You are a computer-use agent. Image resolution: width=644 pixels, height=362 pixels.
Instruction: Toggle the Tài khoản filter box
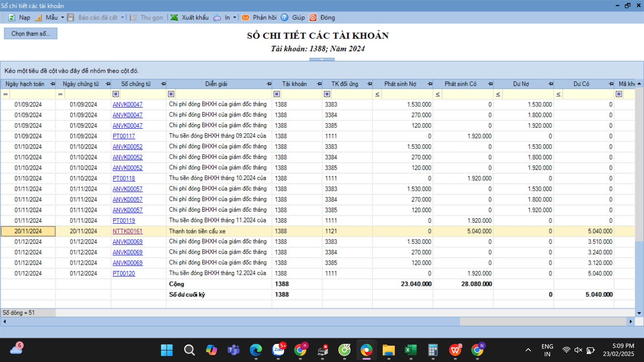[277, 94]
